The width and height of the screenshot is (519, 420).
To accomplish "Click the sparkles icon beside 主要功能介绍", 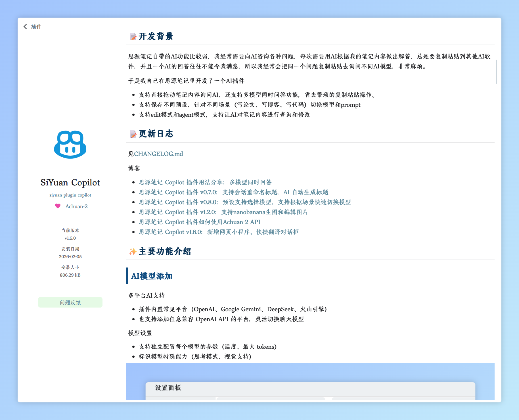I will [x=133, y=251].
